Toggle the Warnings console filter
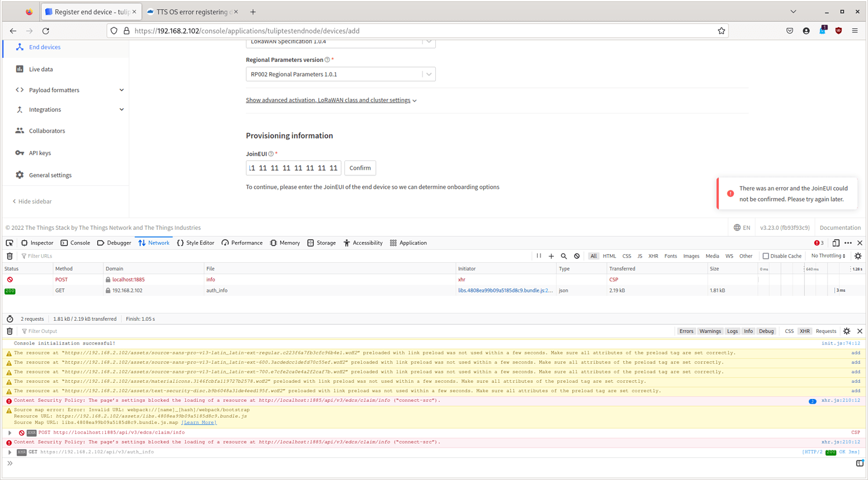Screen dimensions: 868x480 click(x=710, y=331)
